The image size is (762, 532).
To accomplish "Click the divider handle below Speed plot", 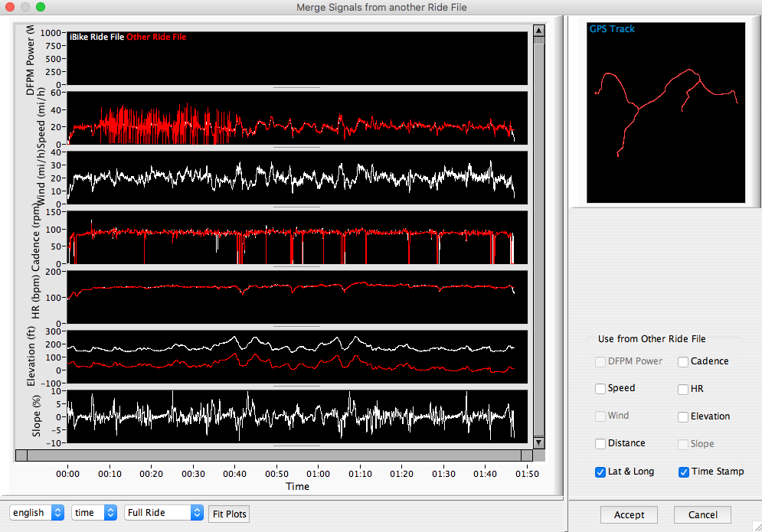I will pyautogui.click(x=297, y=147).
